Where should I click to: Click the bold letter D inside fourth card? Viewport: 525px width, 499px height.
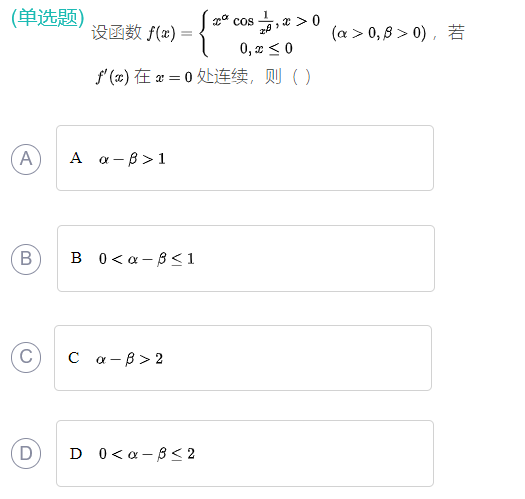(76, 454)
